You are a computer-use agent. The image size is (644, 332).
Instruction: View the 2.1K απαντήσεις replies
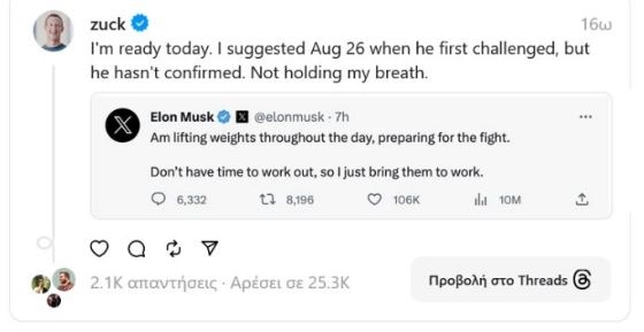point(154,283)
